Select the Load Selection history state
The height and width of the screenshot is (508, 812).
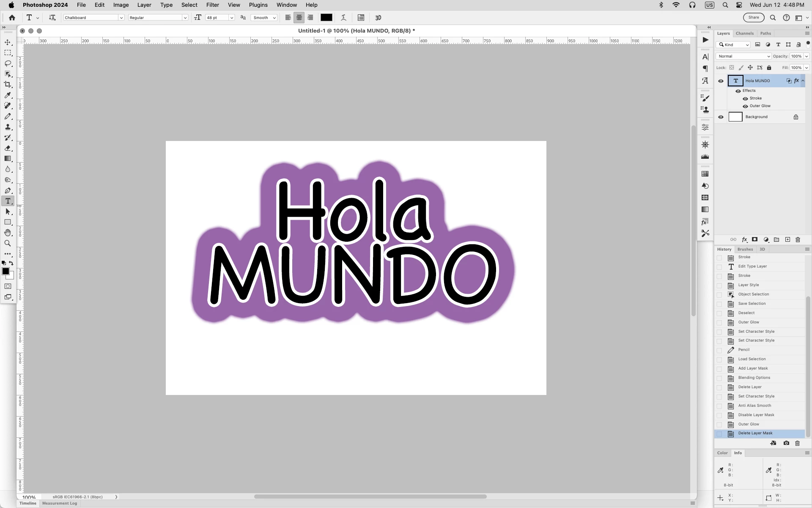coord(752,359)
